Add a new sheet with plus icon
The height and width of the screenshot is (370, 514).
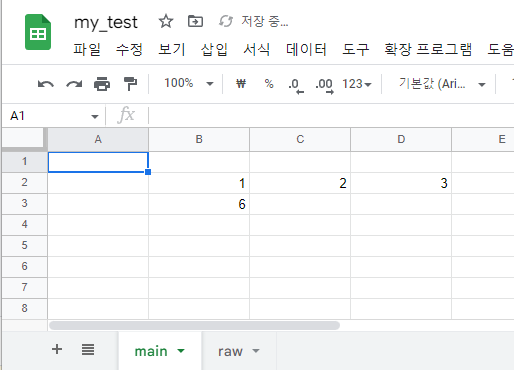pyautogui.click(x=57, y=349)
